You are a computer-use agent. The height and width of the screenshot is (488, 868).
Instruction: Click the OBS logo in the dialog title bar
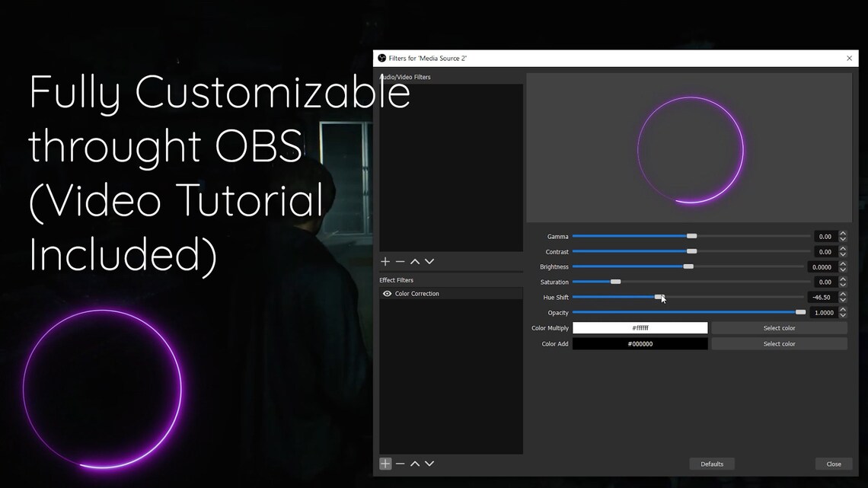[x=381, y=58]
